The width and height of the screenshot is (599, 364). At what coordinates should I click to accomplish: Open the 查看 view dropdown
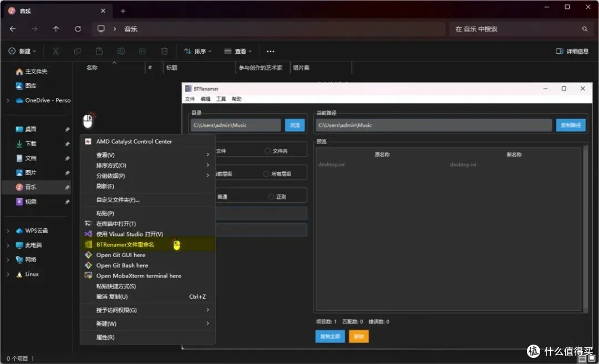(238, 51)
